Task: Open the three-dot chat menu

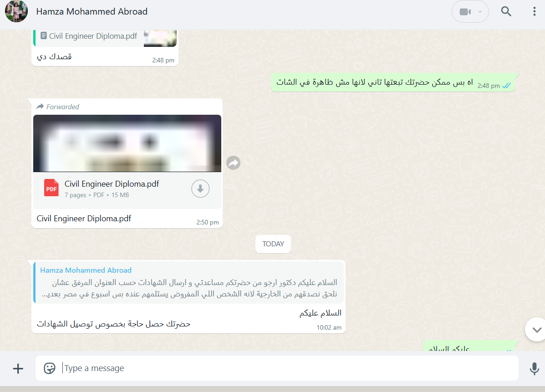Action: pos(534,11)
